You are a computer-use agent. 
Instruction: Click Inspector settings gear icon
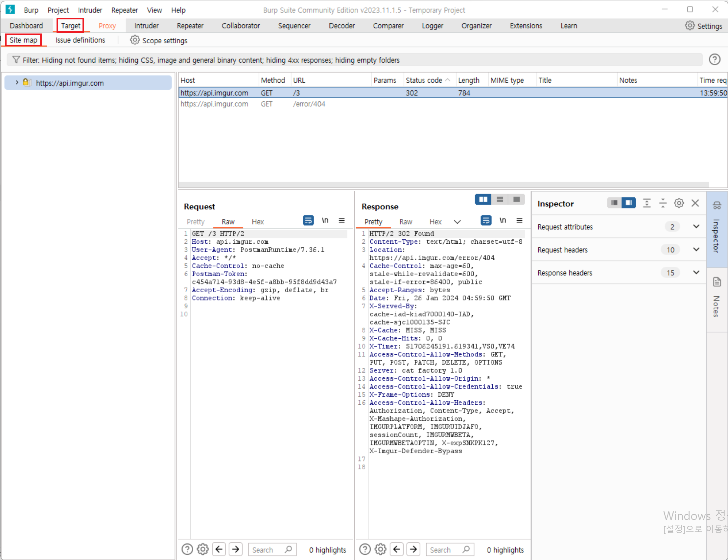[679, 203]
